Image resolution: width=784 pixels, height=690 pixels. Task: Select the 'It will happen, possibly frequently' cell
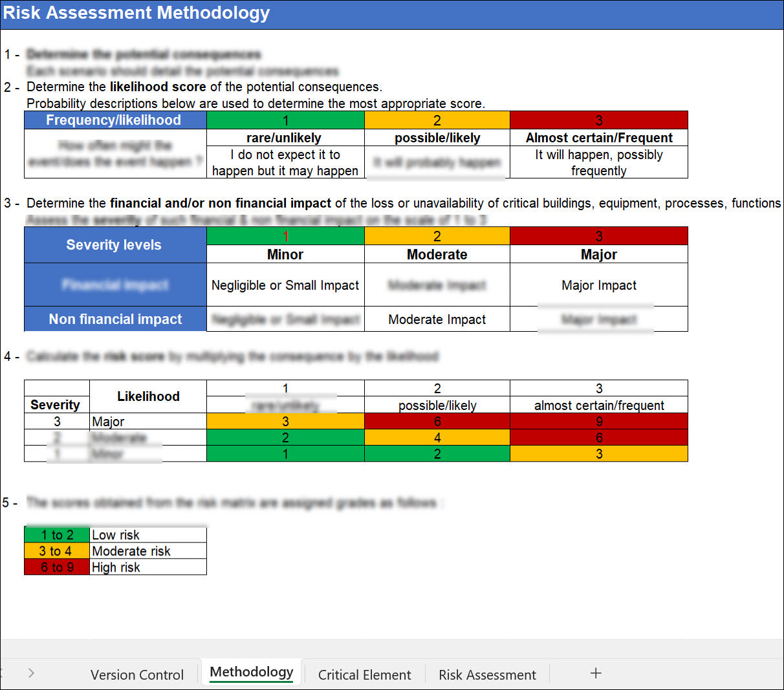tap(598, 162)
